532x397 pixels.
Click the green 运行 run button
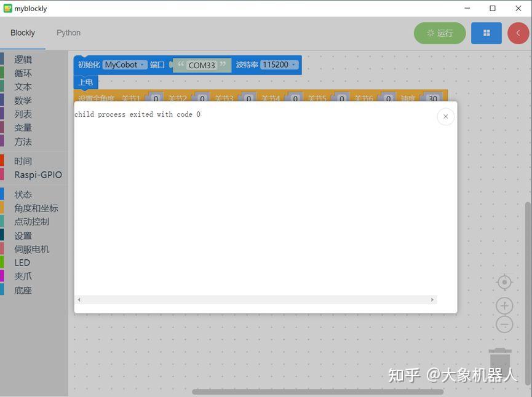click(440, 33)
